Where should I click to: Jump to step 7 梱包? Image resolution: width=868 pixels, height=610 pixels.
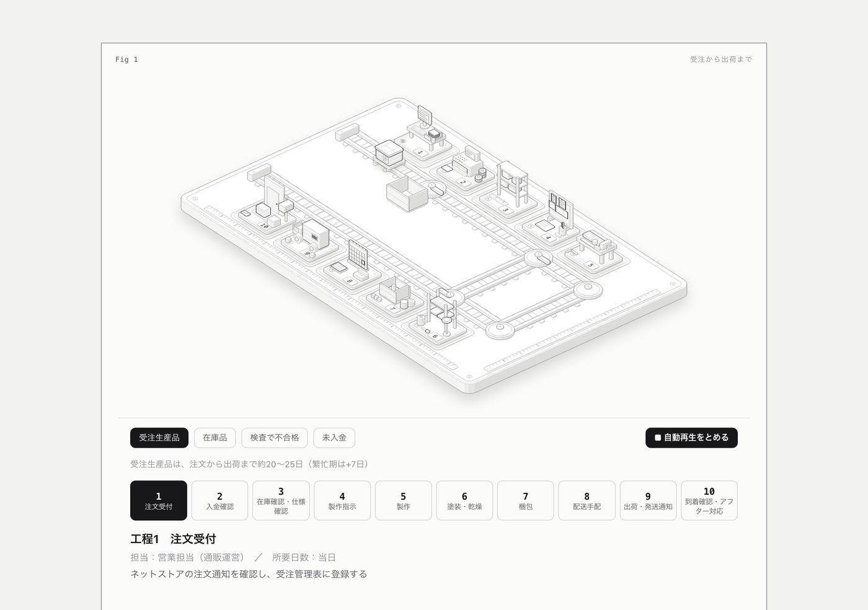coord(526,500)
